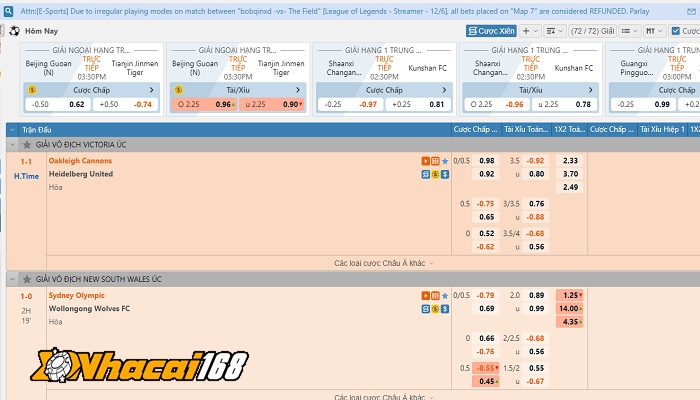
Task: Click the yellow coin icon in Wollongong Wolves row
Action: [x=435, y=309]
